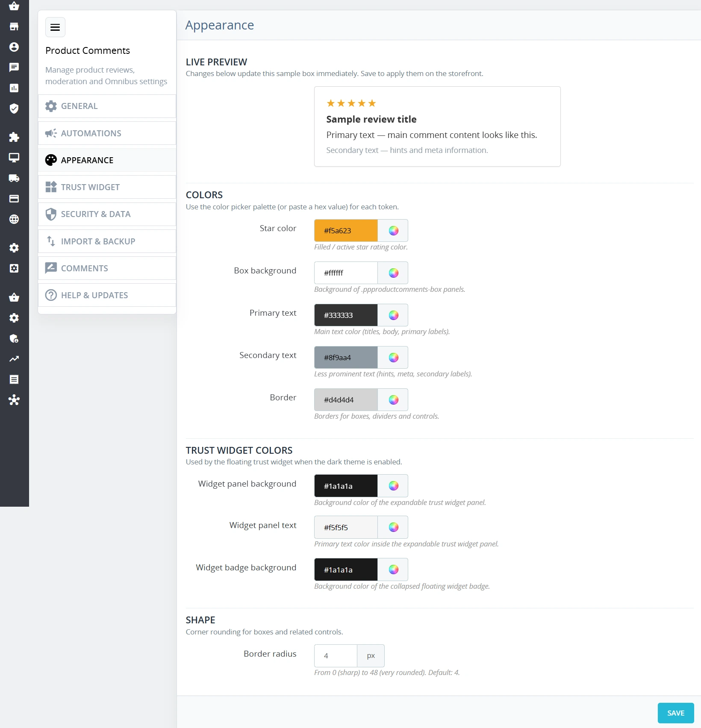Open the globe international icon in sidebar
701x728 pixels.
pyautogui.click(x=14, y=219)
